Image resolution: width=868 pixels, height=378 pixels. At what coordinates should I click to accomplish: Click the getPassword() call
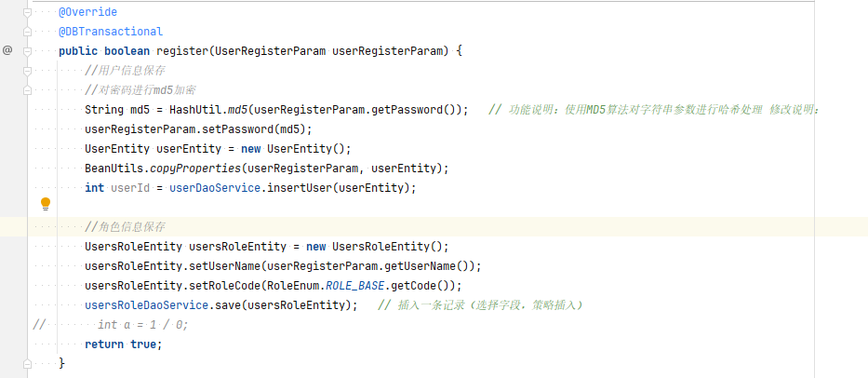pyautogui.click(x=416, y=110)
